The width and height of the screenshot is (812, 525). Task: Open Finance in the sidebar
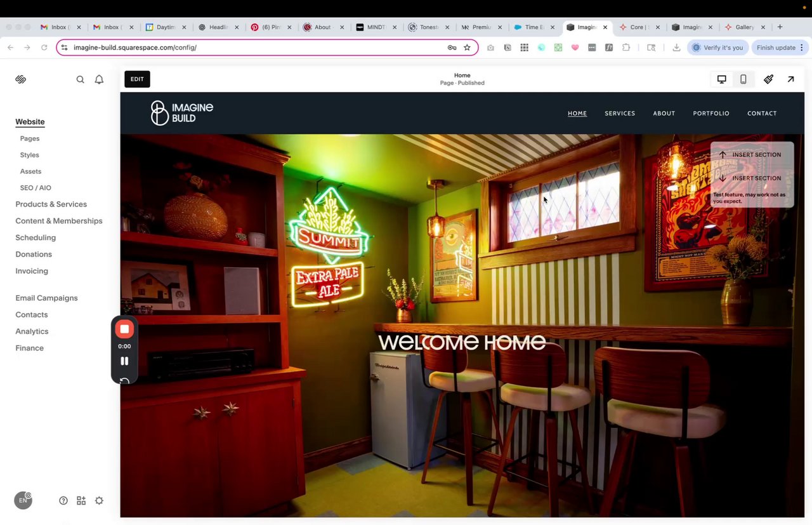click(30, 348)
